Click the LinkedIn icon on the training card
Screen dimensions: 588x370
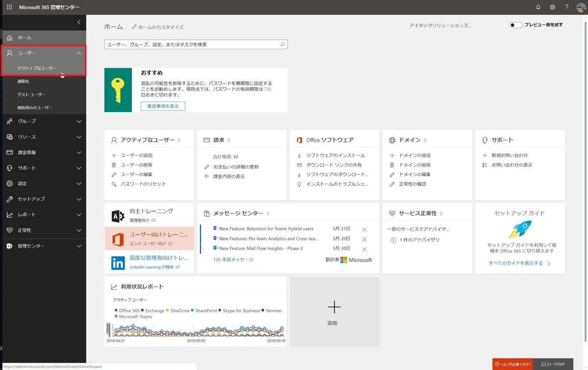(x=118, y=263)
